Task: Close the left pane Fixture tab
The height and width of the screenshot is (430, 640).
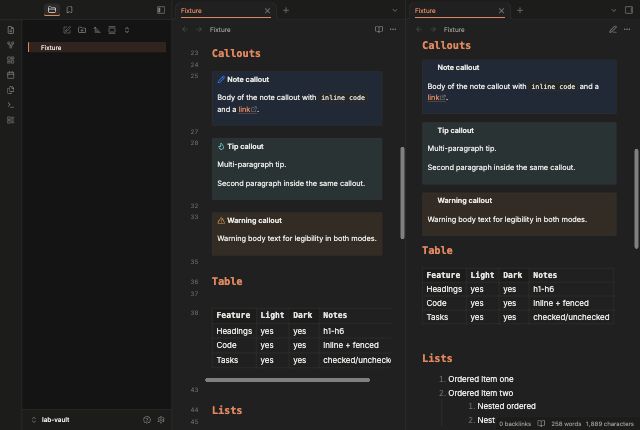Action: (267, 11)
